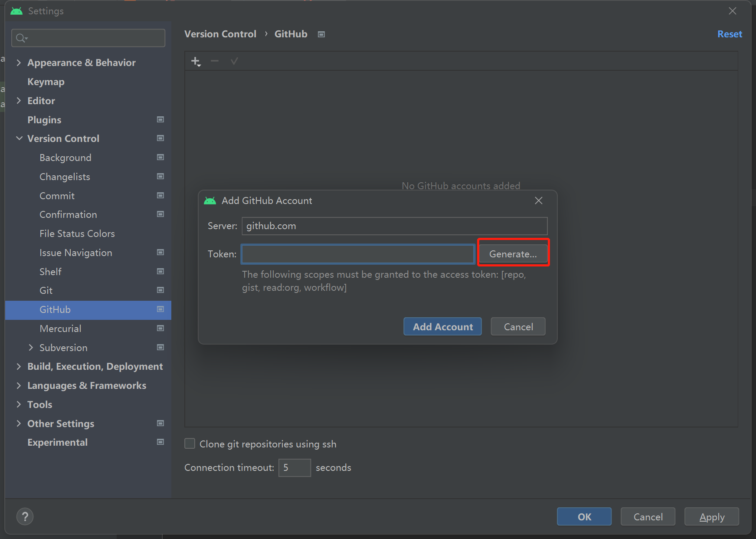Select File Status Colors
Viewport: 756px width, 539px height.
(x=77, y=233)
